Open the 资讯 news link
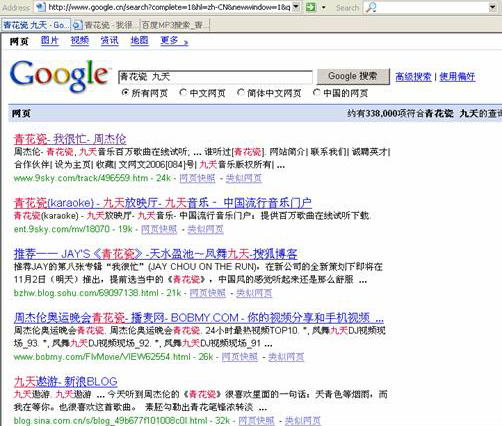The width and height of the screenshot is (502, 426). click(110, 40)
